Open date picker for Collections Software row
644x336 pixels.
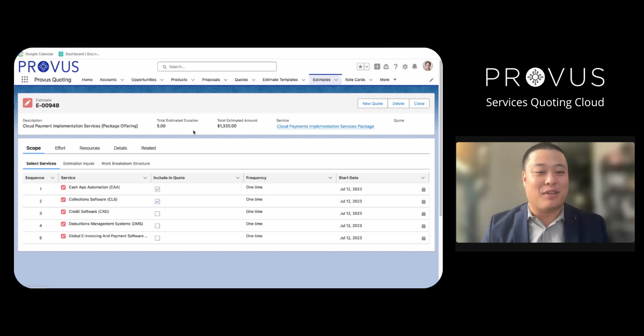coord(423,202)
